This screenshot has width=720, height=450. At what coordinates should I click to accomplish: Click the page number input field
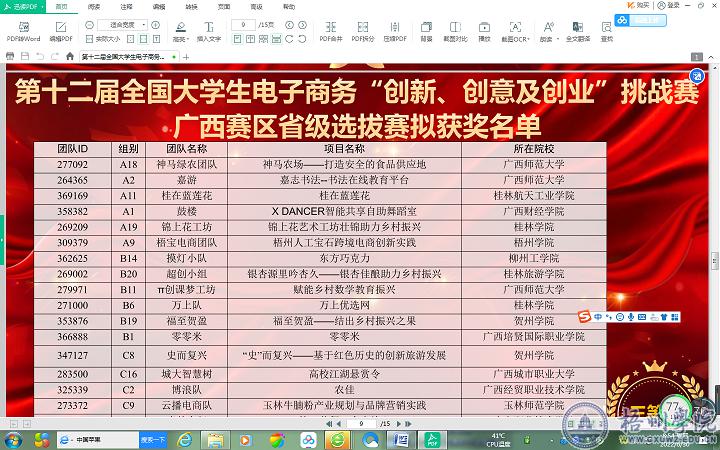(241, 23)
